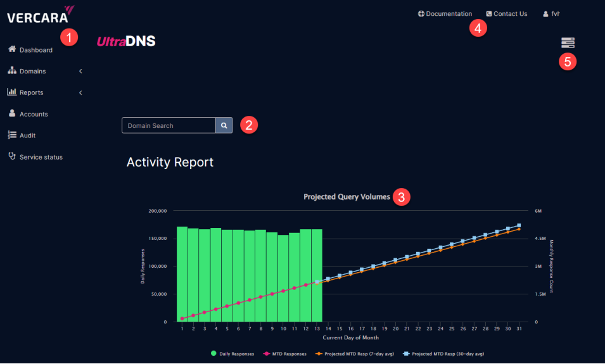Click the Audit list icon
The image size is (605, 364).
pyautogui.click(x=12, y=135)
